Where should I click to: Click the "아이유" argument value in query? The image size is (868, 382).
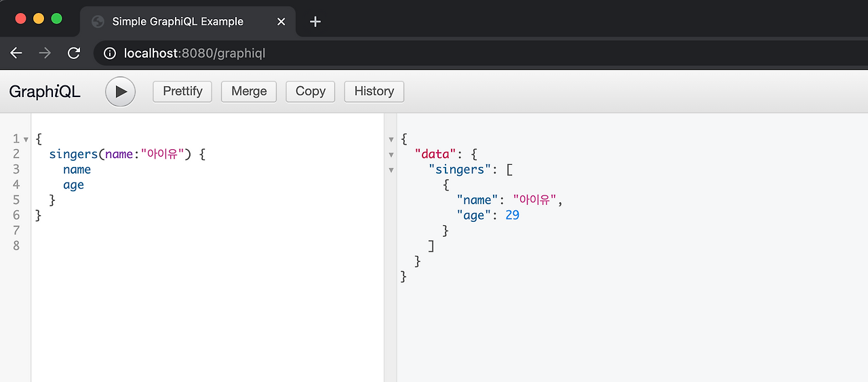tap(161, 155)
